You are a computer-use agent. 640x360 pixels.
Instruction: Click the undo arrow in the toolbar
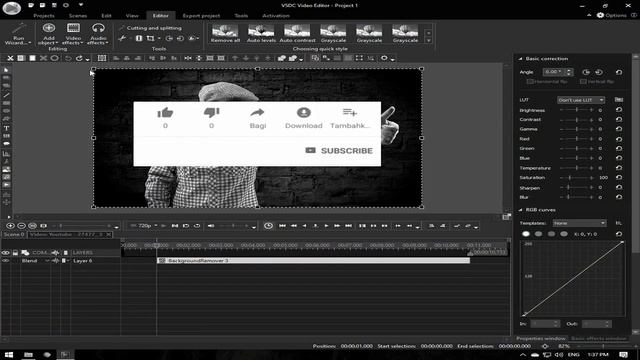[x=68, y=58]
